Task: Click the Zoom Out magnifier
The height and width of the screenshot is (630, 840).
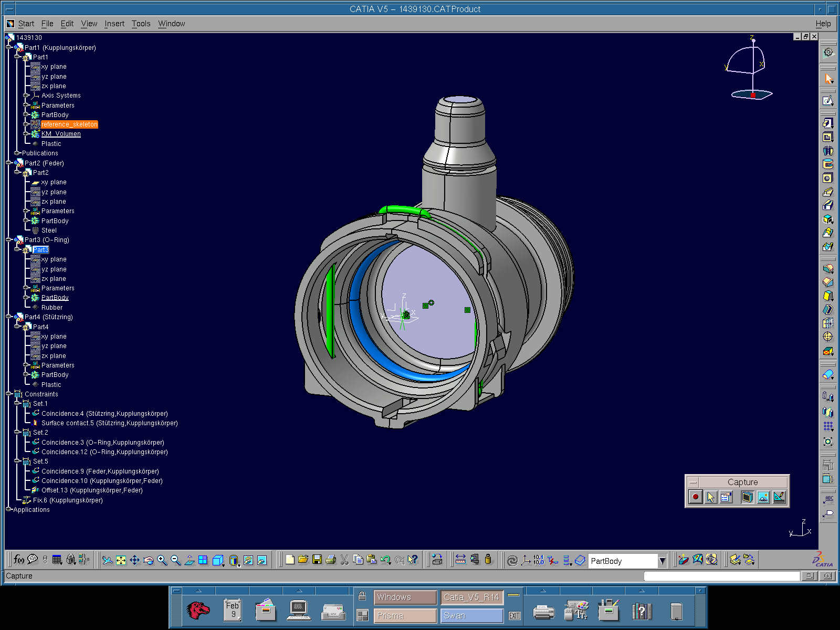Action: [x=175, y=560]
